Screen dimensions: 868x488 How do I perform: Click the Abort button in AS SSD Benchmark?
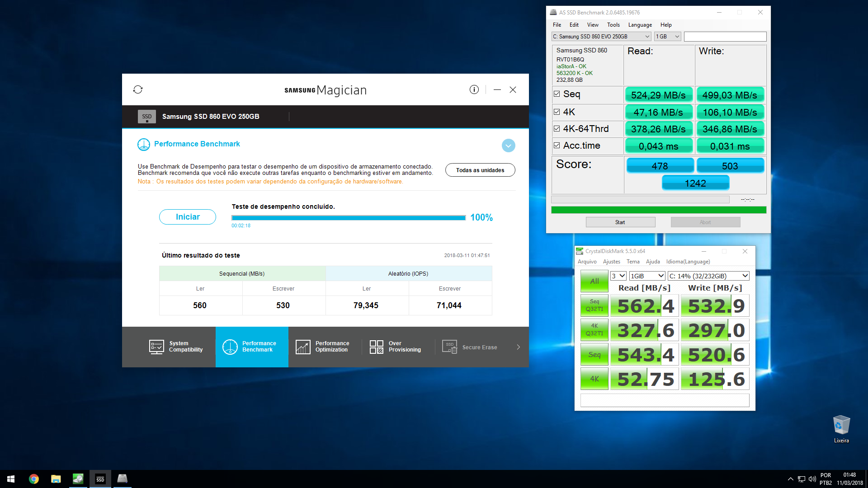click(705, 222)
